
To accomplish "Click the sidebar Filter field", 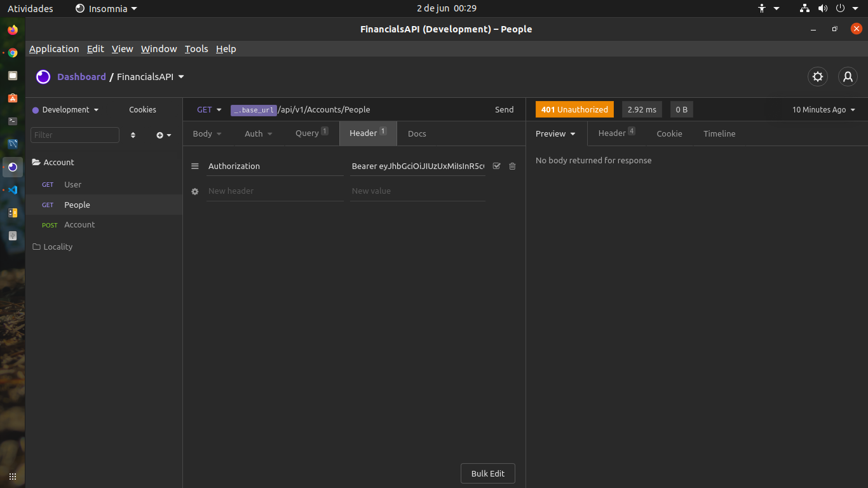I will pyautogui.click(x=75, y=135).
